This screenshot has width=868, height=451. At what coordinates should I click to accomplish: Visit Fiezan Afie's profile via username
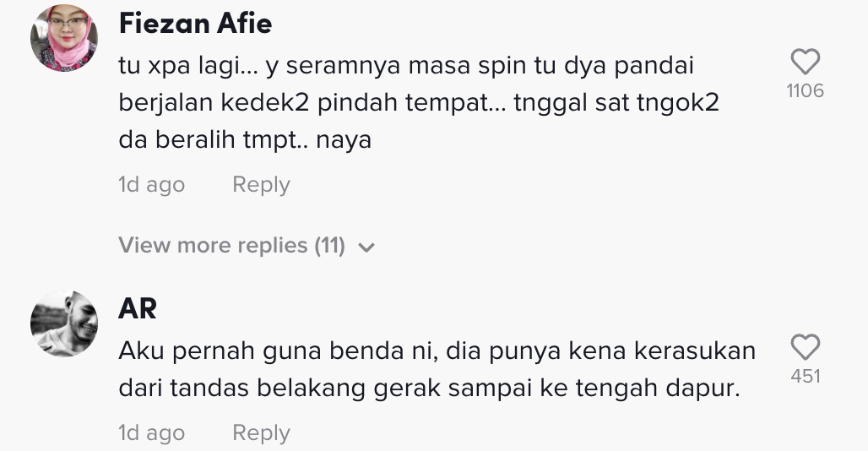pyautogui.click(x=195, y=24)
